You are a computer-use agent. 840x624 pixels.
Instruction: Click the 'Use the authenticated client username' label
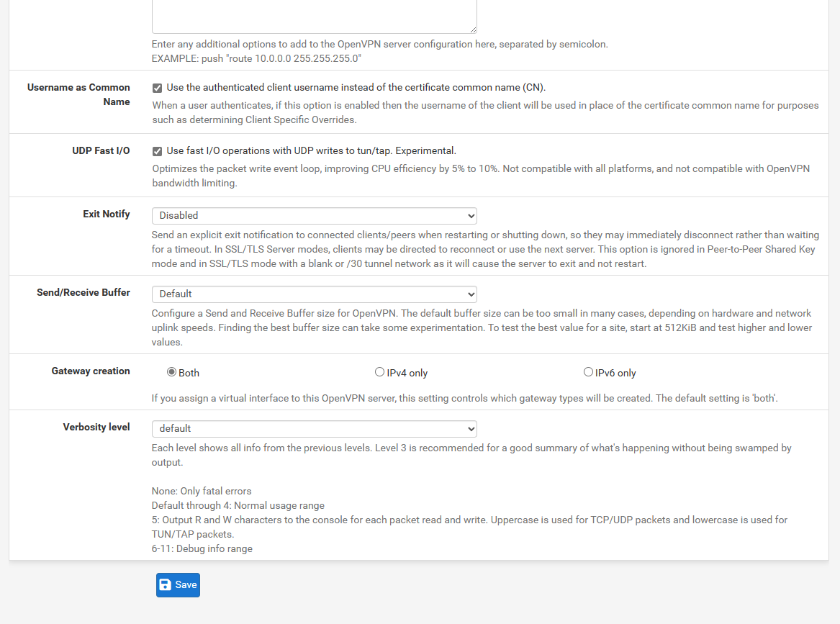pyautogui.click(x=356, y=88)
